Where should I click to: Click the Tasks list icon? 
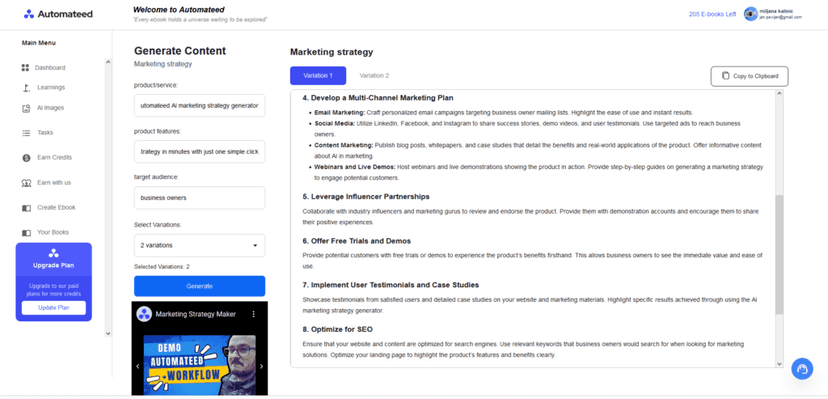(26, 133)
